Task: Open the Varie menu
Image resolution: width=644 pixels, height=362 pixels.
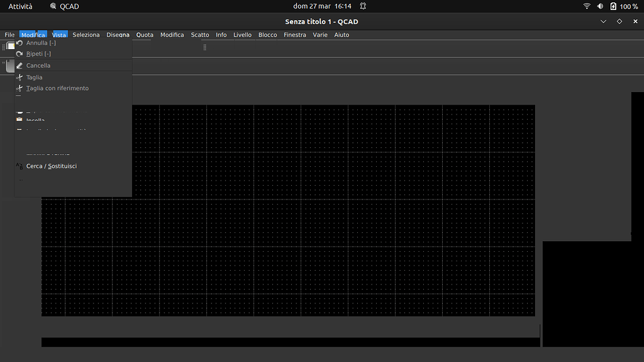Action: point(320,35)
